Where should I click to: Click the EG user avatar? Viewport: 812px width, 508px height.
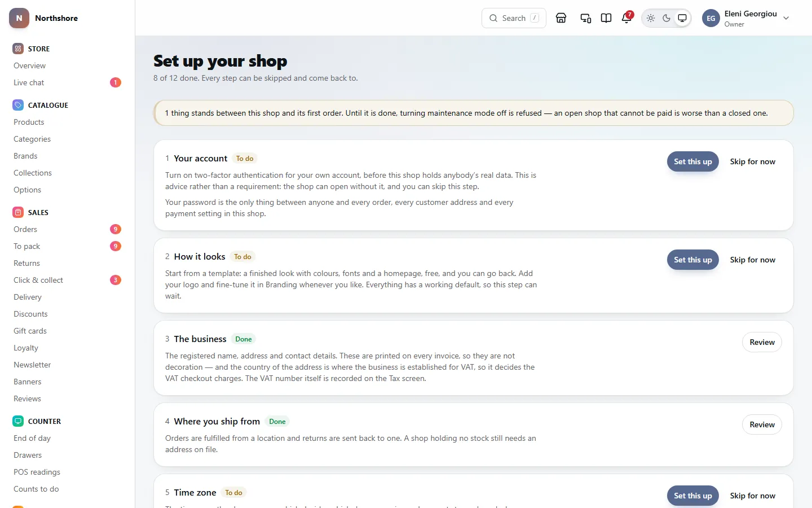pos(711,18)
